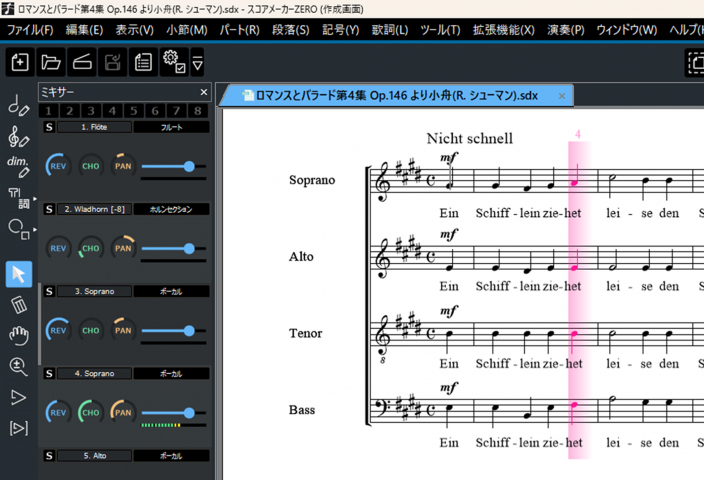Open a file with the folder icon
Screen dimensions: 704x480
coord(51,62)
